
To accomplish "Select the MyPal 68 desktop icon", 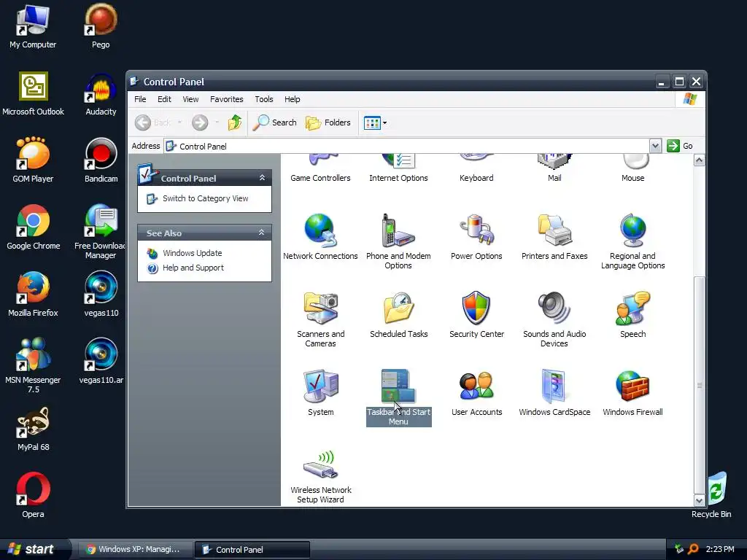I will tap(33, 429).
